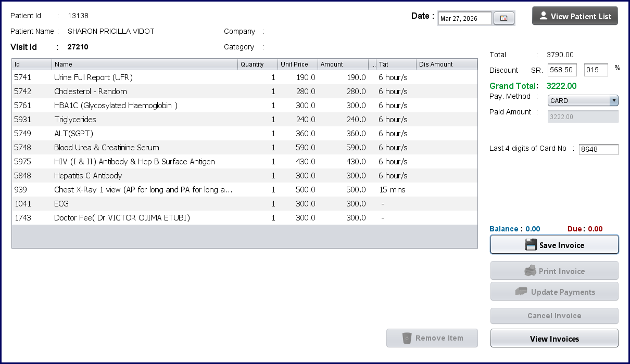Viewport: 630px width, 364px height.
Task: Click the discount amount field 568.50
Action: (x=562, y=70)
